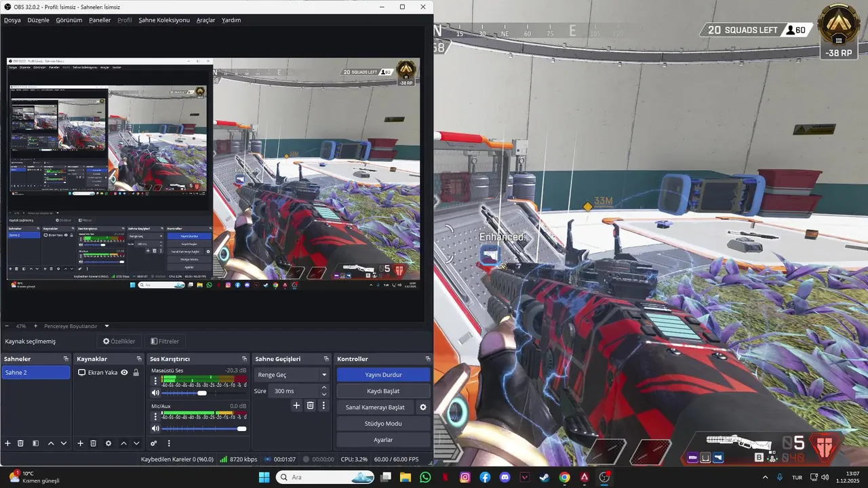Select Sahne 2 in scenes list

[36, 372]
